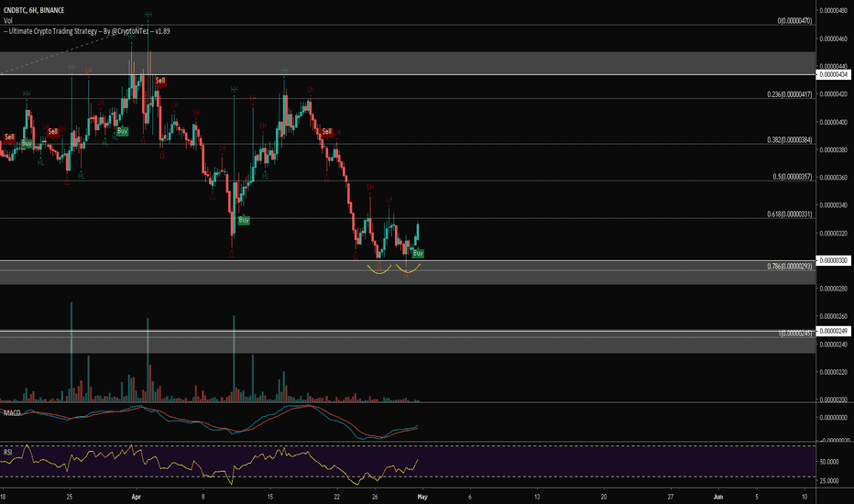Select the 1(0.00000245) Fibonacci label
854x504 pixels.
[795, 333]
